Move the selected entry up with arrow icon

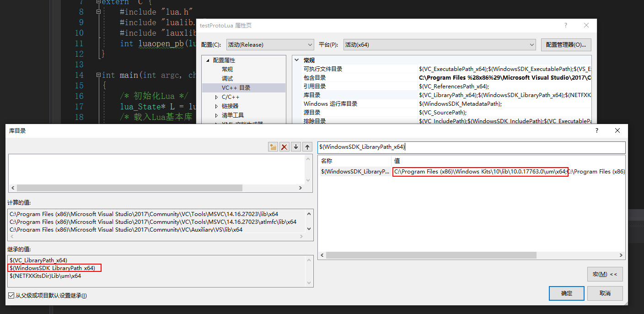[307, 146]
